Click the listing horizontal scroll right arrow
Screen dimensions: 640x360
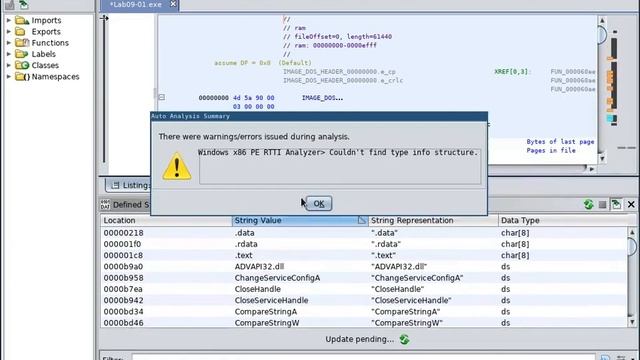point(592,169)
